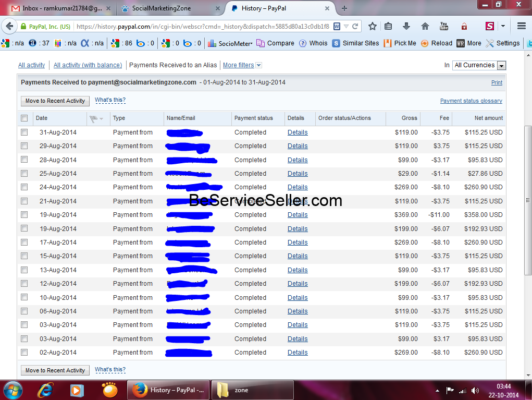Bookmark this page with the star icon
This screenshot has width=532, height=400.
click(x=373, y=26)
